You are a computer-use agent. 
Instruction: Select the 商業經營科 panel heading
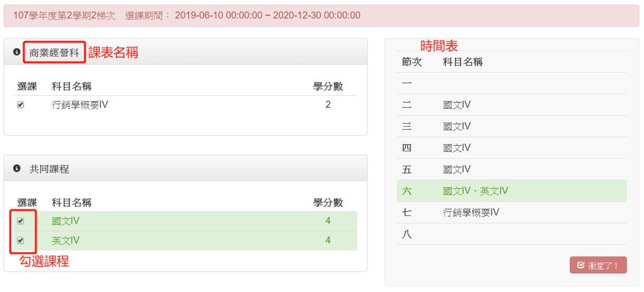54,53
